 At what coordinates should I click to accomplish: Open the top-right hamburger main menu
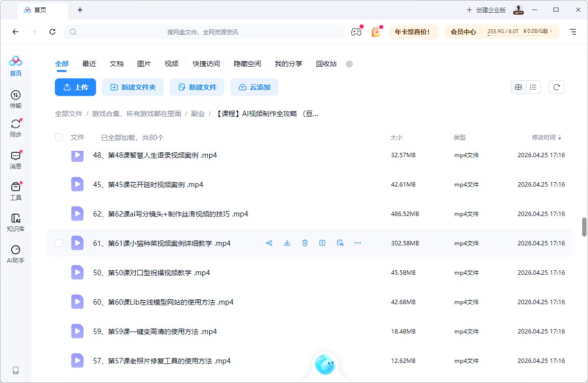point(573,32)
